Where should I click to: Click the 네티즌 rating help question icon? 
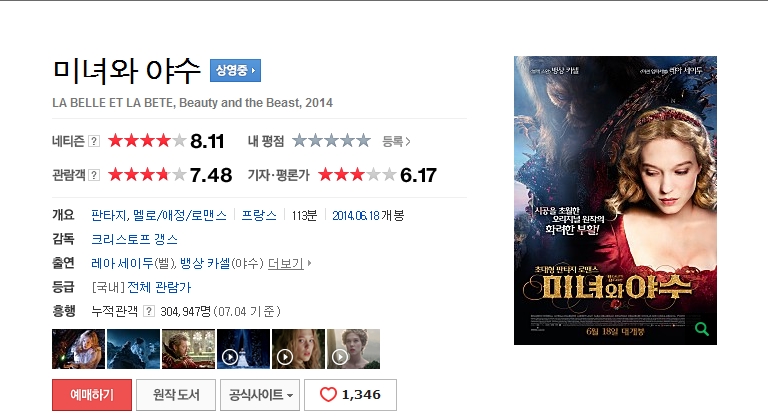(94, 141)
